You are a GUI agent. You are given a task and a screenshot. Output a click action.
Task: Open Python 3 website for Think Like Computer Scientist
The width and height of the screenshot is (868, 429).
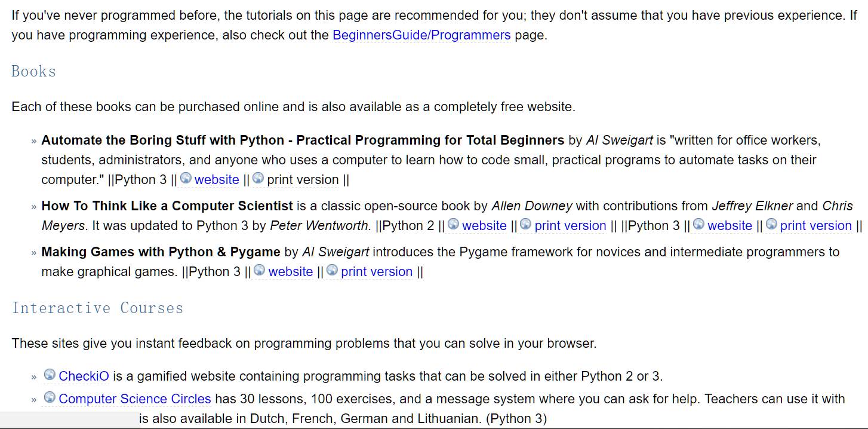pos(730,225)
